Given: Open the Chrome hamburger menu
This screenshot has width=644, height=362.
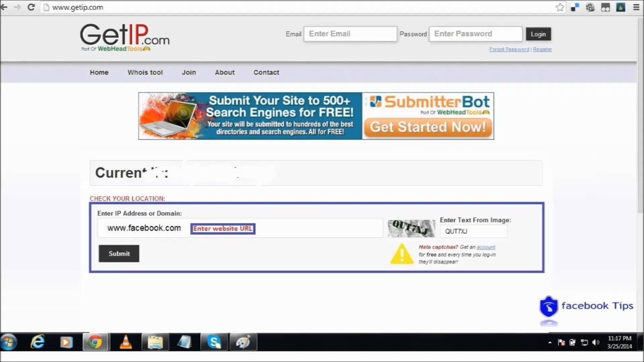Looking at the screenshot, I should tap(637, 7).
